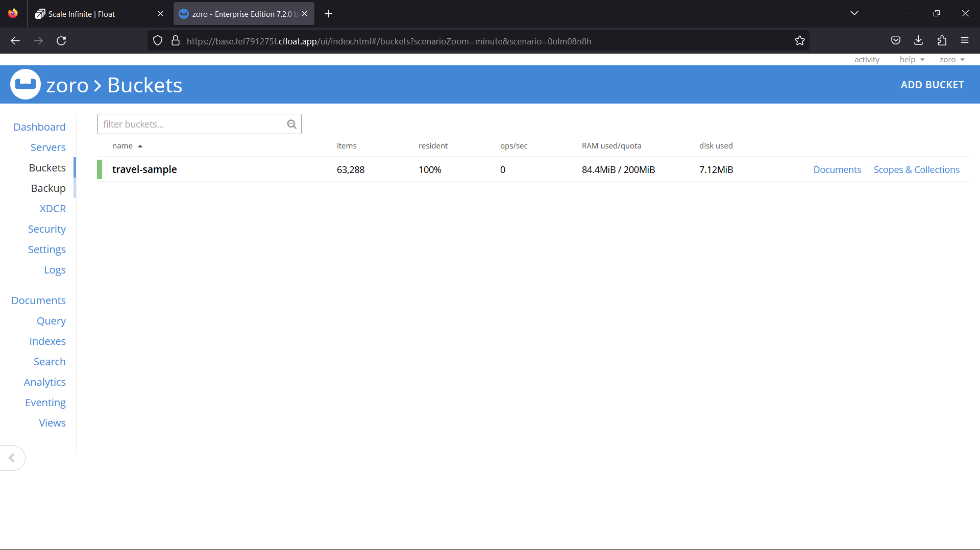
Task: Open the zoro user dropdown
Action: click(952, 60)
